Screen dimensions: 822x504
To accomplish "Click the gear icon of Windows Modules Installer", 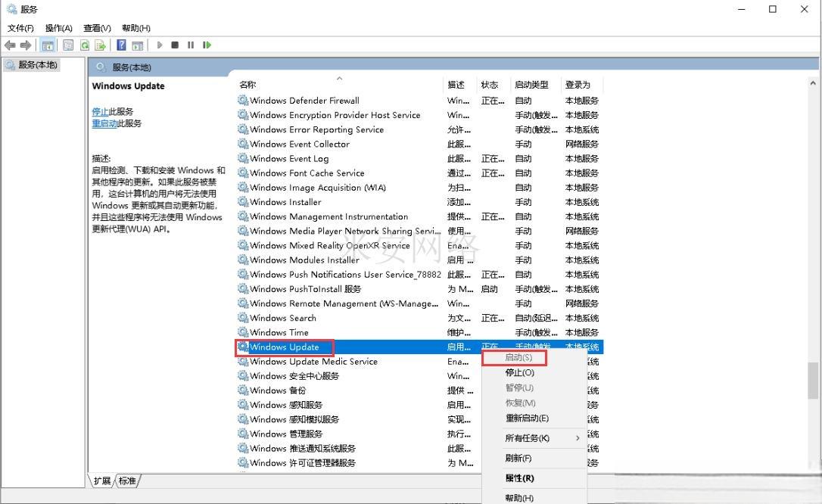I will point(243,260).
